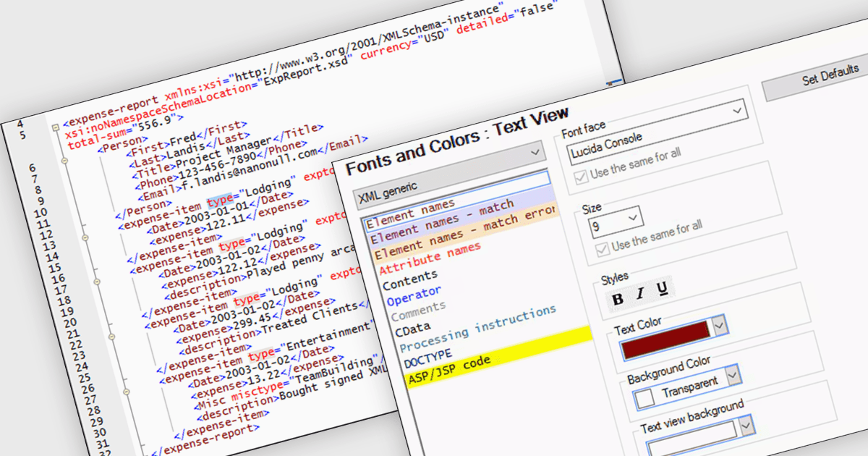The image size is (868, 456).
Task: Toggle bold style button
Action: pos(618,299)
